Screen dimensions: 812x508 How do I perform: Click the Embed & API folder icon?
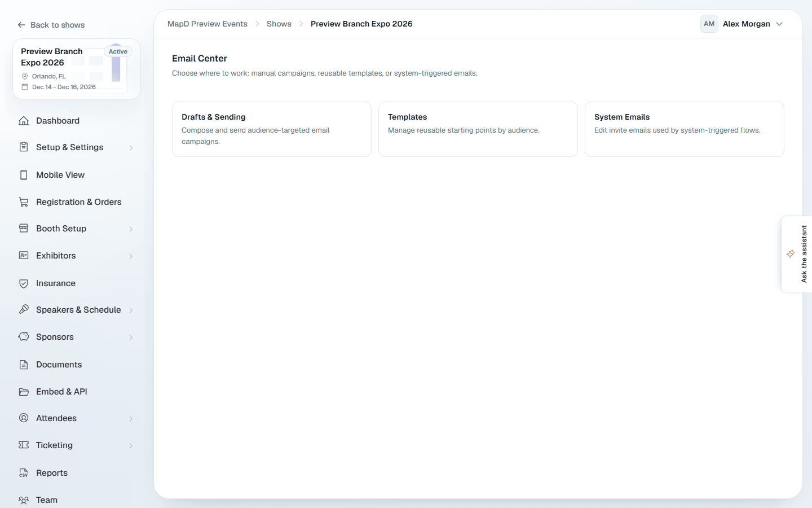[x=24, y=392]
